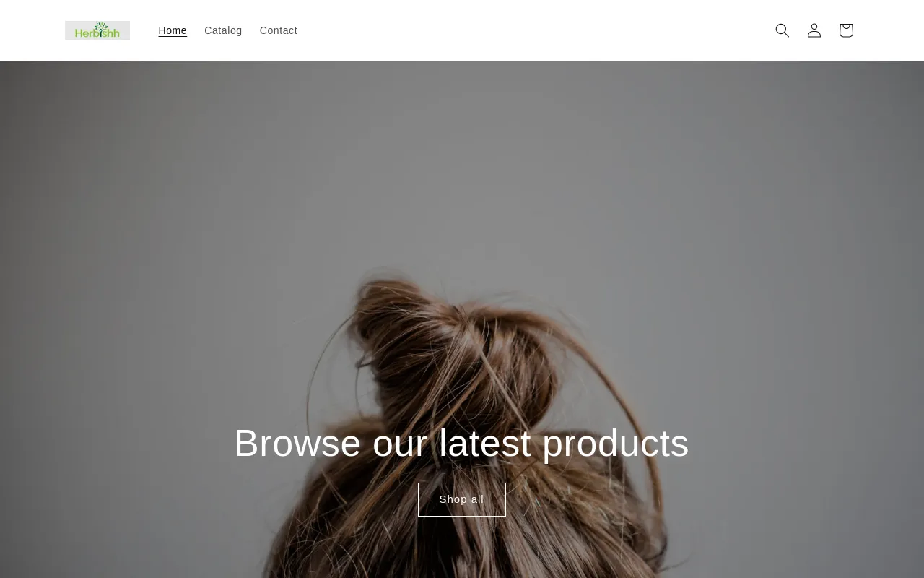The image size is (924, 578).
Task: Go to the Home menu link
Action: [x=173, y=30]
